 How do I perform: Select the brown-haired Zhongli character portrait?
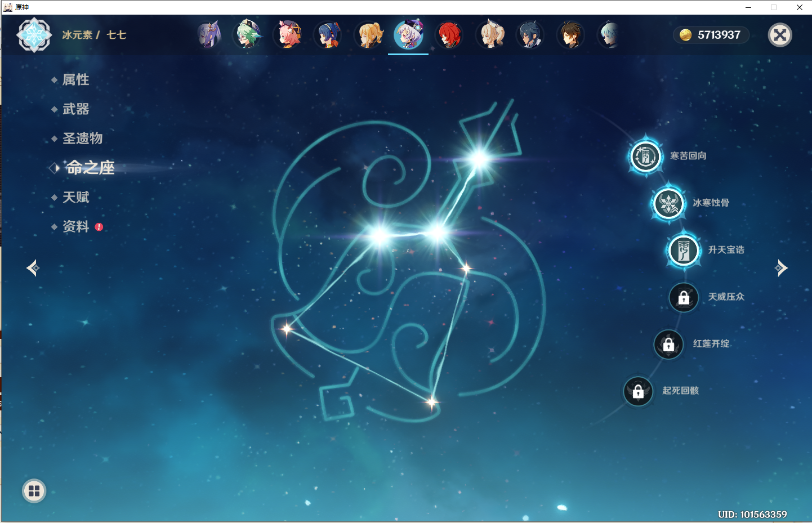(x=570, y=35)
